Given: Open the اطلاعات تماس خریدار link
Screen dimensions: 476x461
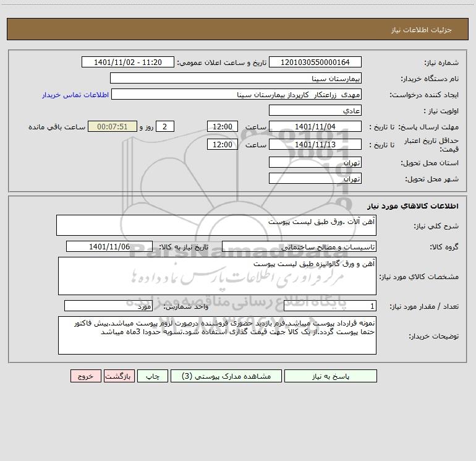Looking at the screenshot, I should pos(75,95).
